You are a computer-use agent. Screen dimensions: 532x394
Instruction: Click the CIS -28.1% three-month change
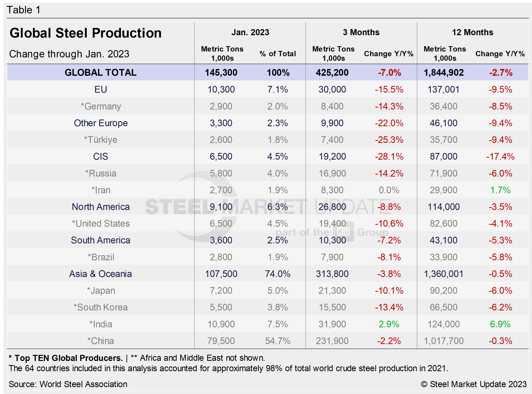tap(389, 156)
